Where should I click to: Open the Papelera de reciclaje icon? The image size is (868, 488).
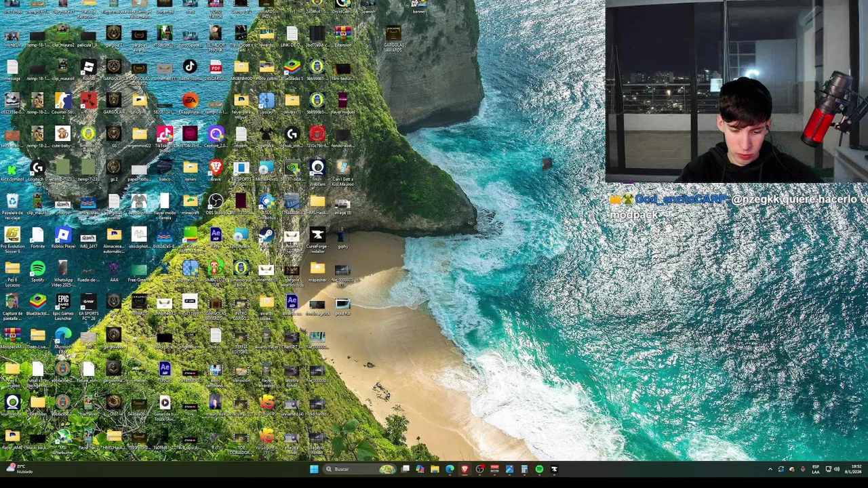point(12,206)
